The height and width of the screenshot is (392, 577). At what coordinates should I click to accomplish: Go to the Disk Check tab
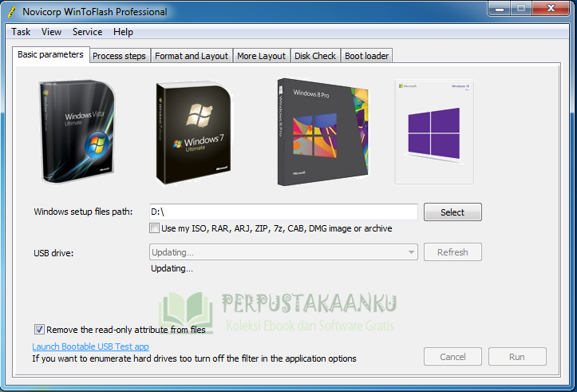click(x=315, y=56)
